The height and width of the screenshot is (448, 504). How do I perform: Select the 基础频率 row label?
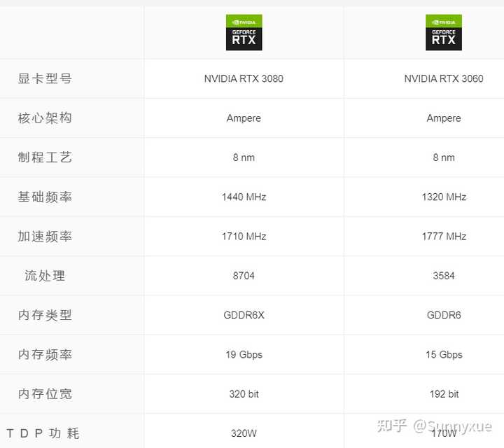[x=45, y=197]
